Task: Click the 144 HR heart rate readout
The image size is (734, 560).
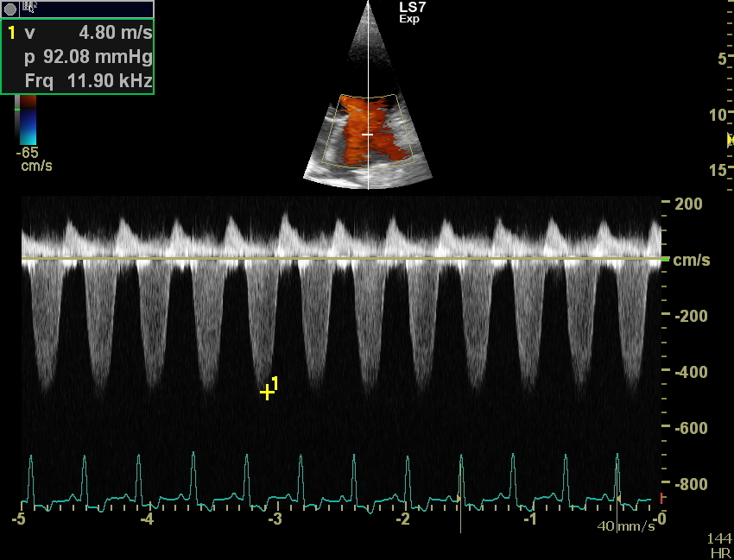Action: (718, 544)
